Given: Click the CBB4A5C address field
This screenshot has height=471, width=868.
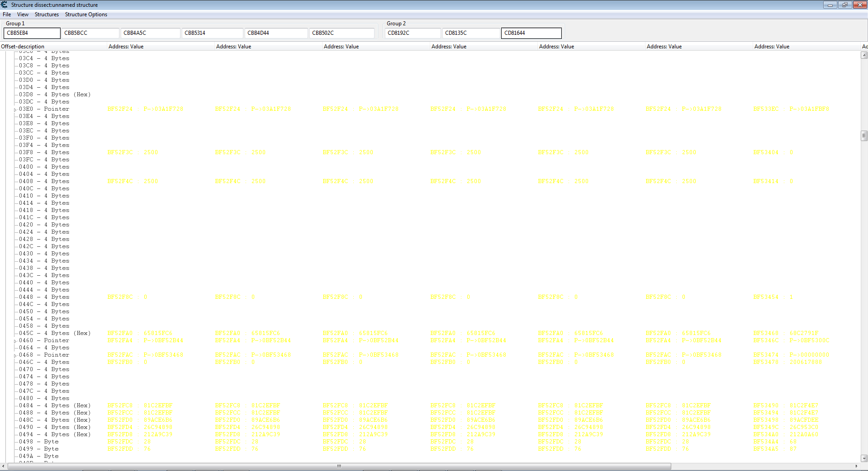Looking at the screenshot, I should pos(151,33).
